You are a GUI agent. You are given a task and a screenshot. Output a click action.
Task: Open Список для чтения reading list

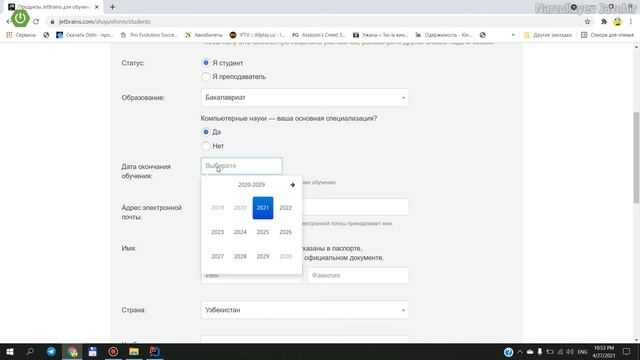pyautogui.click(x=607, y=35)
